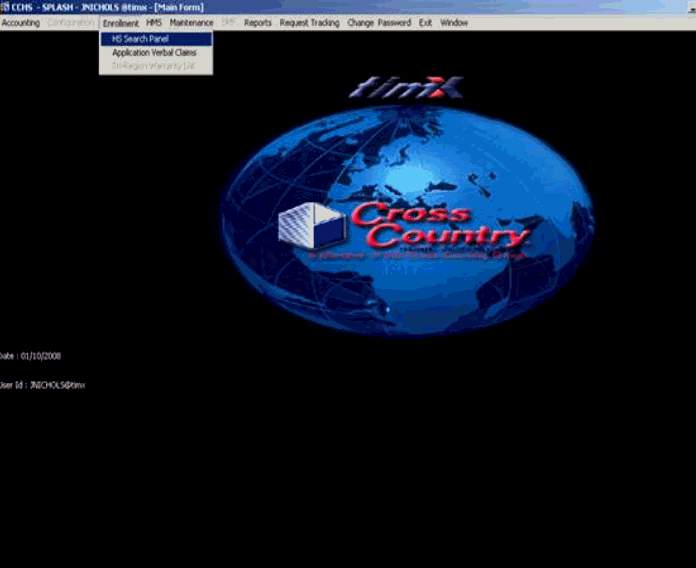Screen dimensions: 696x568
Task: Open the Request Tracking menu
Action: click(309, 23)
